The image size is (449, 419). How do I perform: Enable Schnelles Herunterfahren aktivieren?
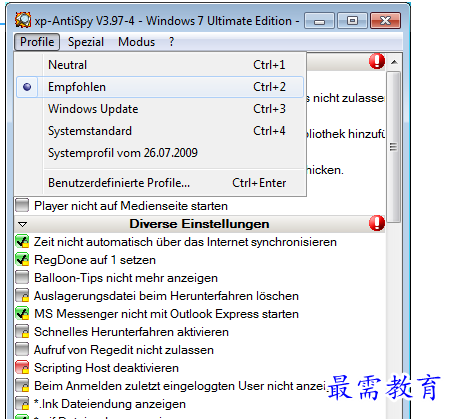coord(22,331)
